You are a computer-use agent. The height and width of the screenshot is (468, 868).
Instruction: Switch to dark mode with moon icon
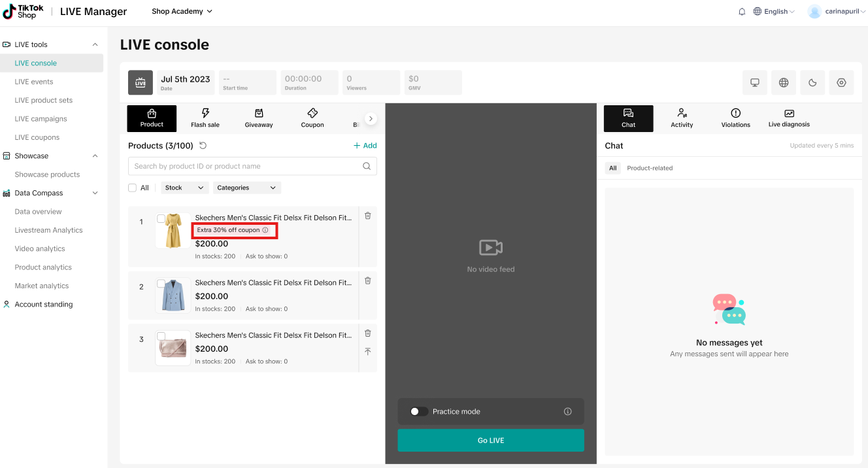(x=812, y=83)
